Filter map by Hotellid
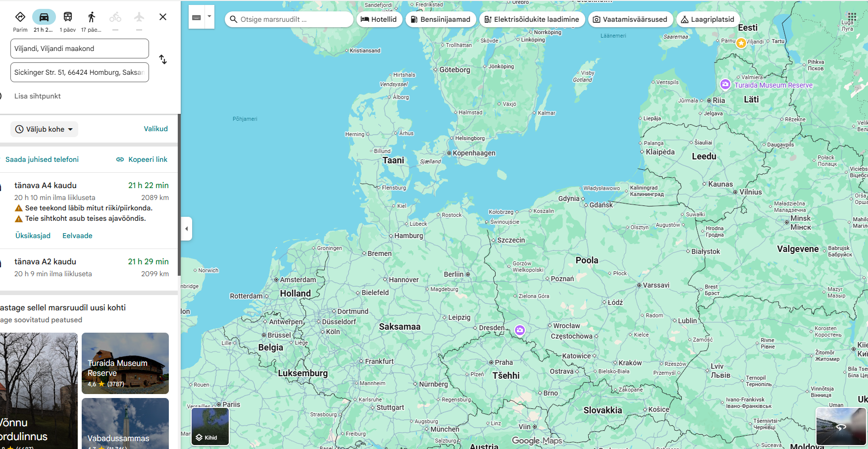The height and width of the screenshot is (449, 868). click(379, 19)
